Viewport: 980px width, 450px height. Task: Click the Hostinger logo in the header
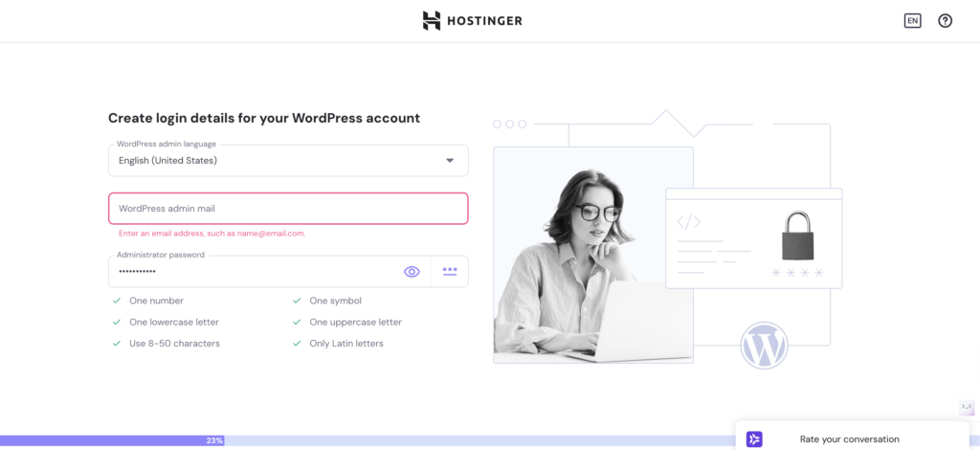tap(472, 20)
